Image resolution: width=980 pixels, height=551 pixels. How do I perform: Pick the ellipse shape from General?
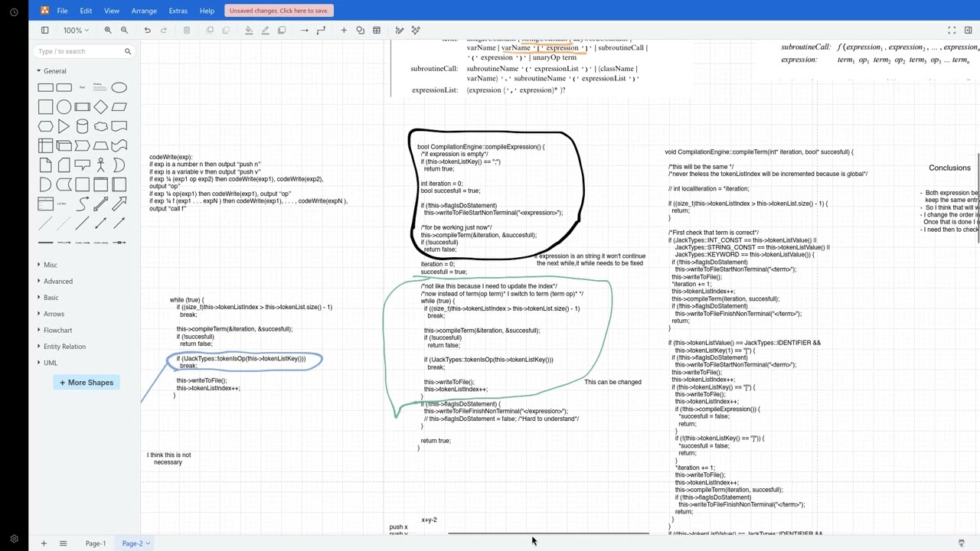[119, 87]
